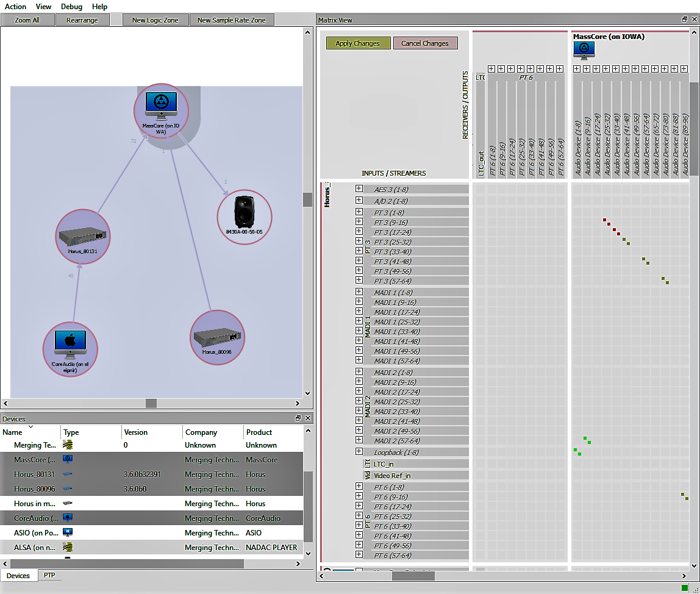Click the green status indicator at bottom right
700x594 pixels.
coord(685,588)
